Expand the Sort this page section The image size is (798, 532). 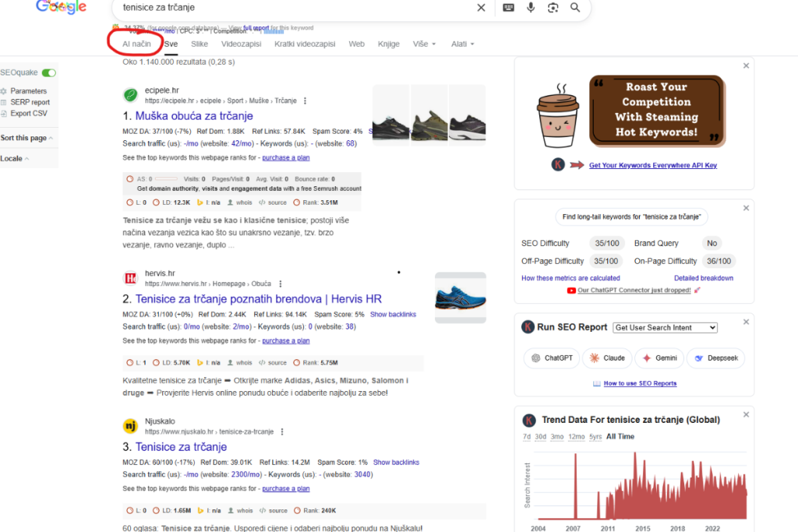[x=26, y=138]
